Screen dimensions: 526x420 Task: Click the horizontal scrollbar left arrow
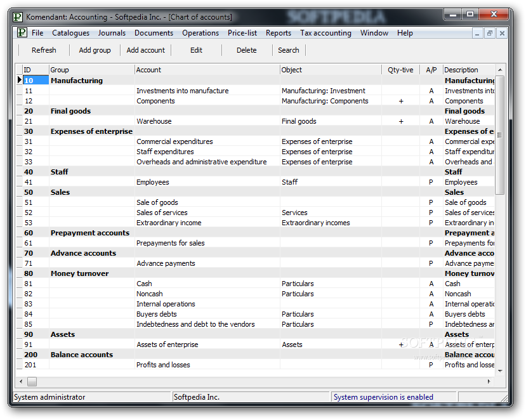pos(21,381)
